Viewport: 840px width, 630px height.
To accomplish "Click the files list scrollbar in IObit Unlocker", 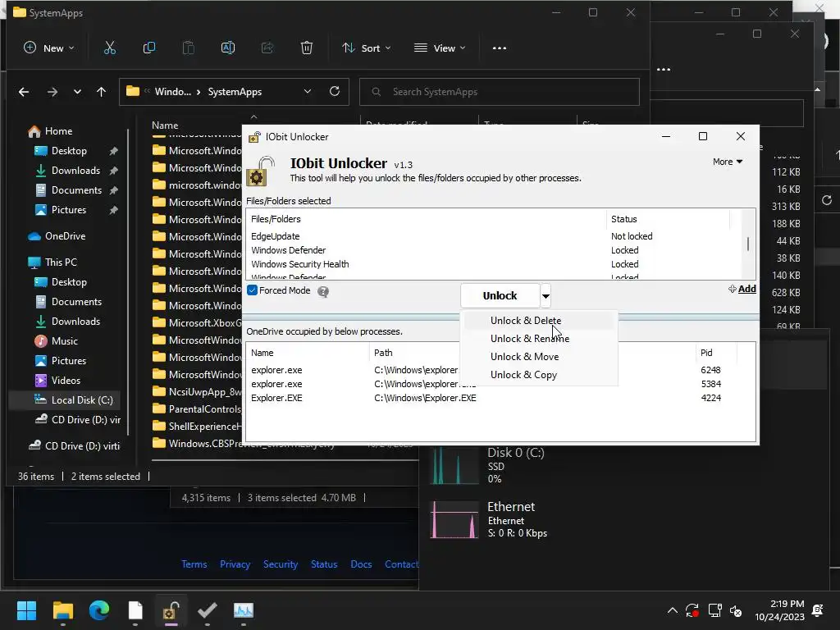I will point(748,244).
